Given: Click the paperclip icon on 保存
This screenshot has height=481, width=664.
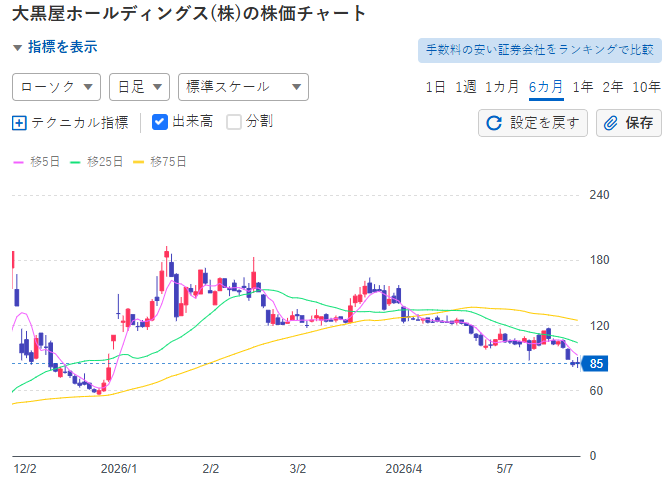Looking at the screenshot, I should pyautogui.click(x=610, y=123).
